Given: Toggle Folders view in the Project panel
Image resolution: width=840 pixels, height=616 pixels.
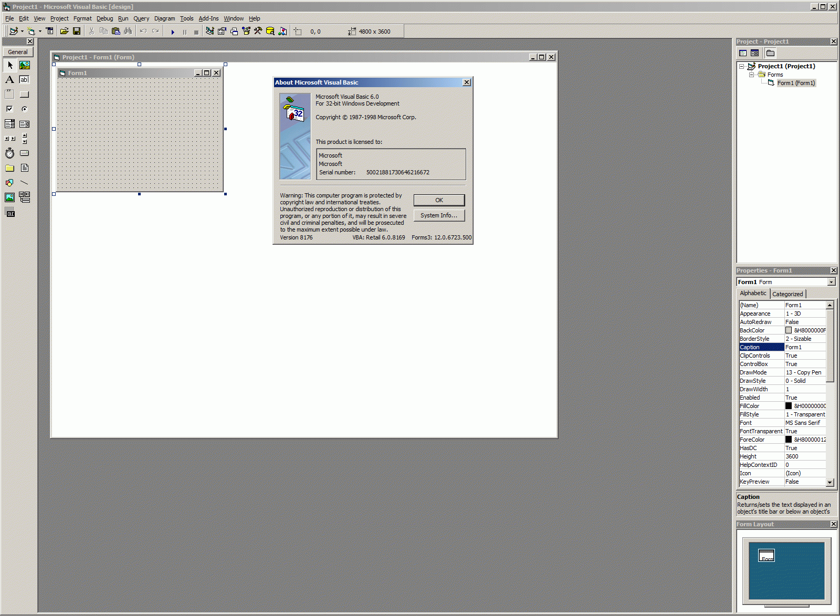Looking at the screenshot, I should [770, 53].
